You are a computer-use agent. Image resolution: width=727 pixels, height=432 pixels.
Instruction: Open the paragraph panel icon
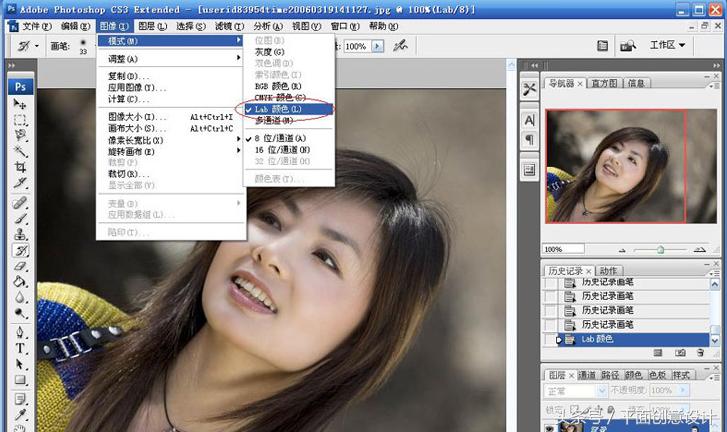tap(529, 140)
